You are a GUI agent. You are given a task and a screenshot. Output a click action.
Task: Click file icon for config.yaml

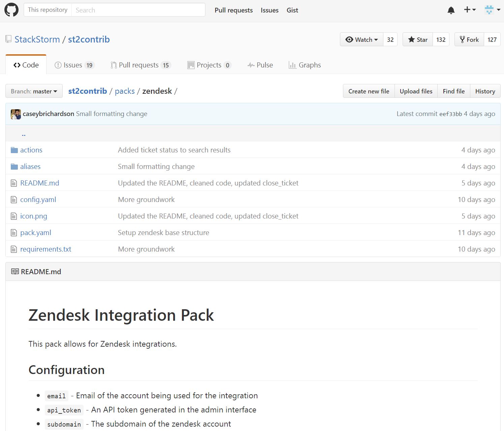[x=14, y=200]
